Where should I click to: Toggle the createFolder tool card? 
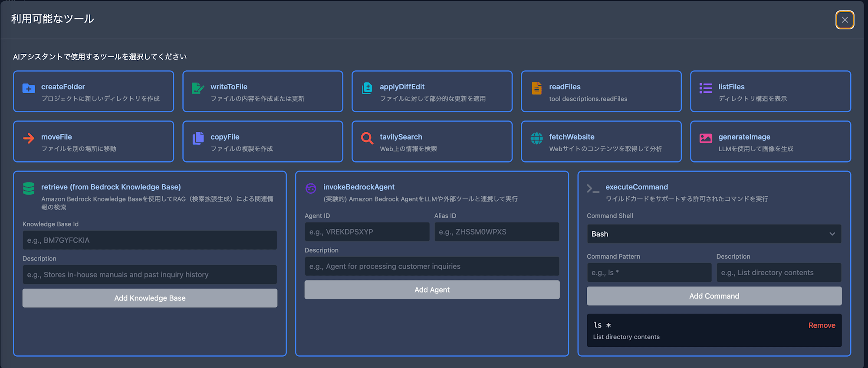click(93, 91)
